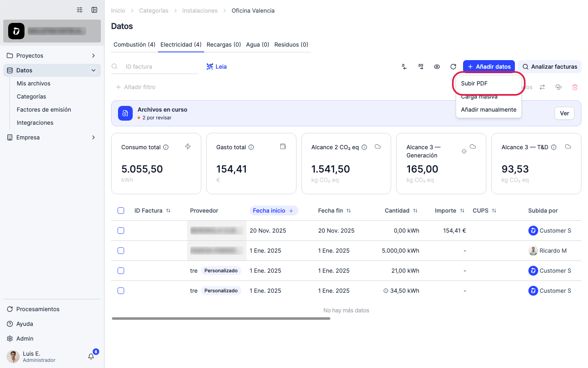588x368 pixels.
Task: Click the search magnifier in ID factura field
Action: click(x=115, y=66)
